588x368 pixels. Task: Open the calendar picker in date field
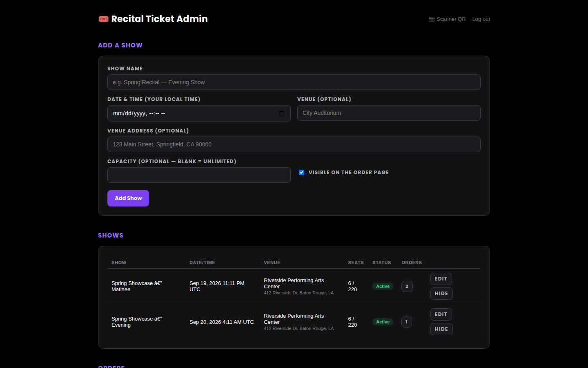(282, 113)
